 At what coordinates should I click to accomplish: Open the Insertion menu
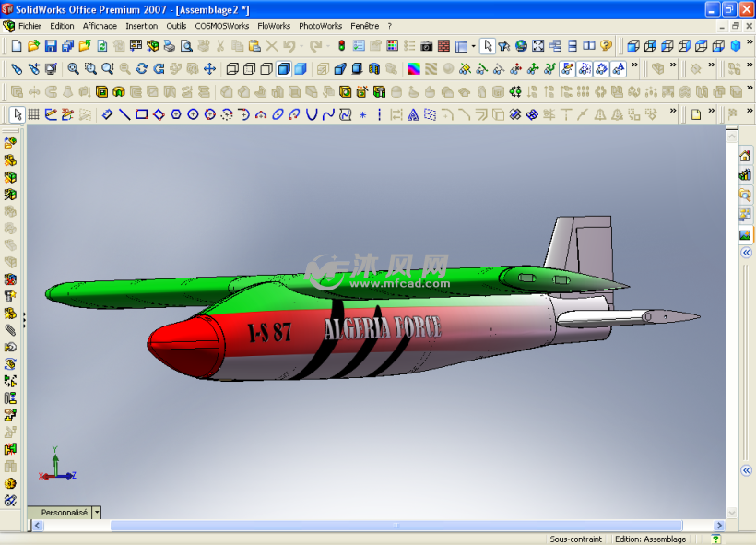tap(142, 26)
